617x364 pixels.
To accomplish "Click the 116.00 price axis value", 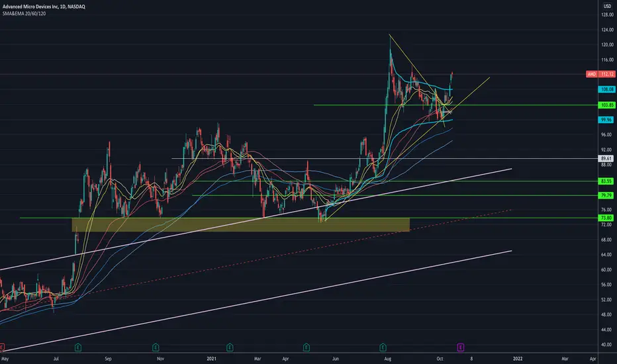I will tap(607, 60).
